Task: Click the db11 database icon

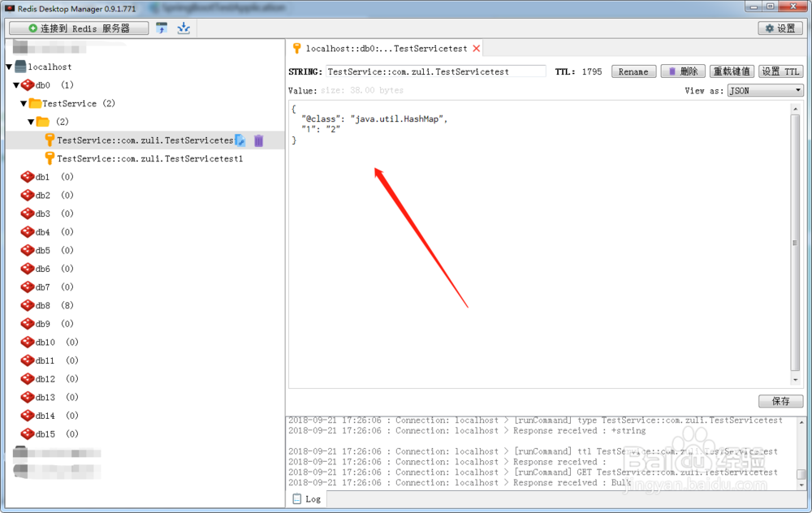Action: pyautogui.click(x=28, y=360)
